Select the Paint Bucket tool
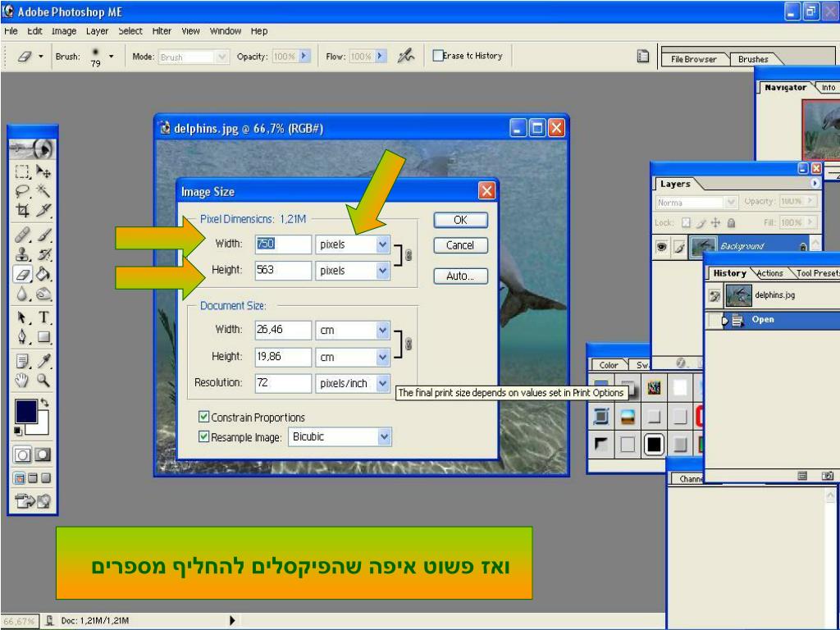 [43, 274]
